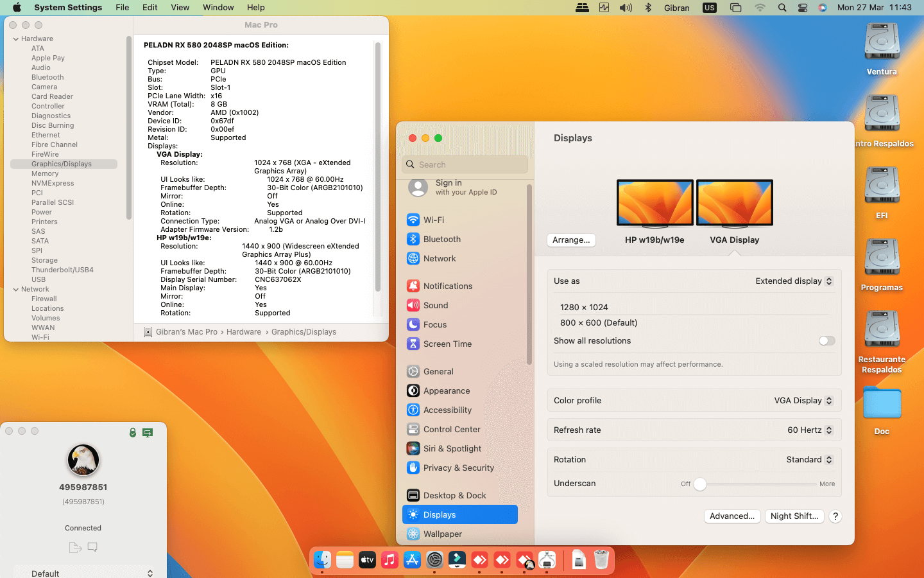The height and width of the screenshot is (578, 924).
Task: Collapse the Hardware tree section
Action: [x=16, y=39]
